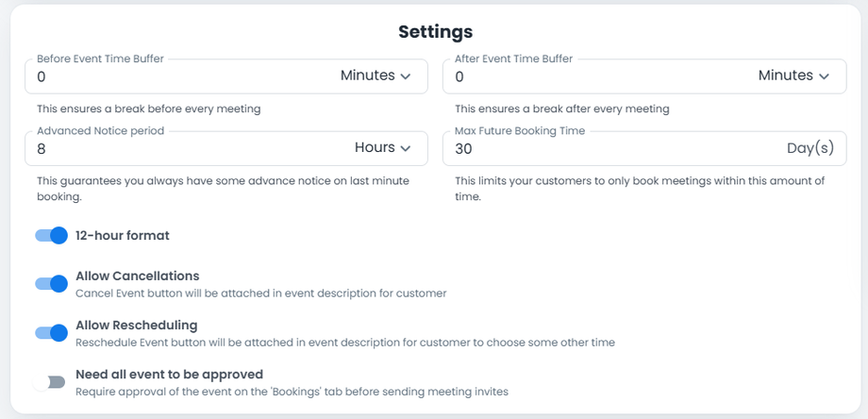Viewport: 868px width, 419px height.
Task: Expand the Advanced Notice period Hours dropdown
Action: point(383,148)
